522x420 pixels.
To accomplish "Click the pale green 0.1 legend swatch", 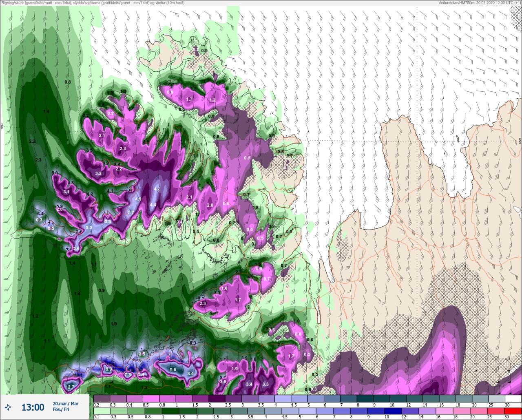I will click(x=102, y=411).
